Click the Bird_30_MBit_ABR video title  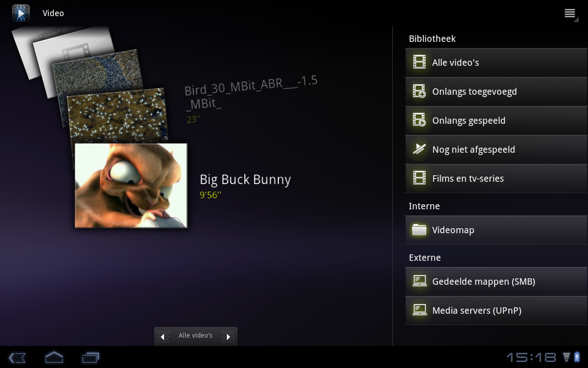coord(251,92)
